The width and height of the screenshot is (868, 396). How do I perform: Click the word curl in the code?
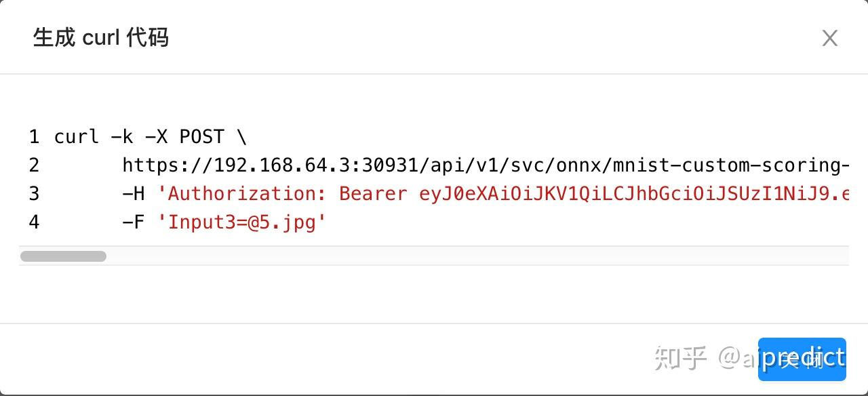pyautogui.click(x=77, y=137)
